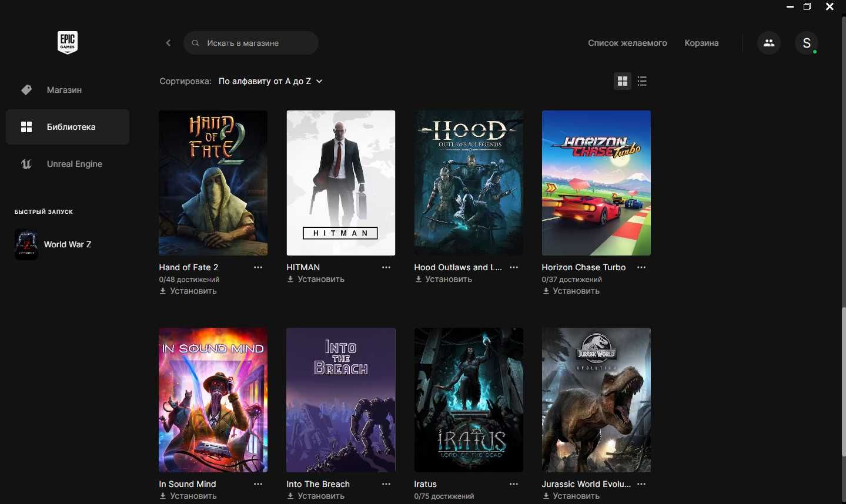Open the Корзина shopping cart

tap(701, 43)
